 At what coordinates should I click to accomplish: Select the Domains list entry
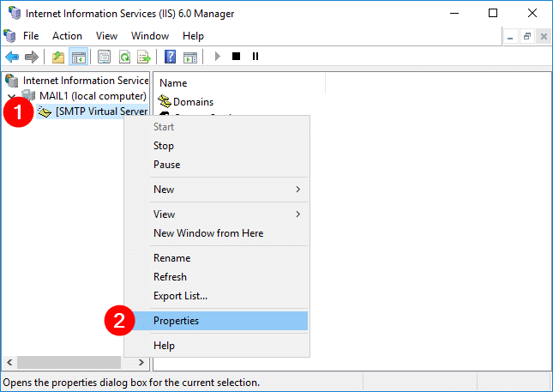pos(193,102)
